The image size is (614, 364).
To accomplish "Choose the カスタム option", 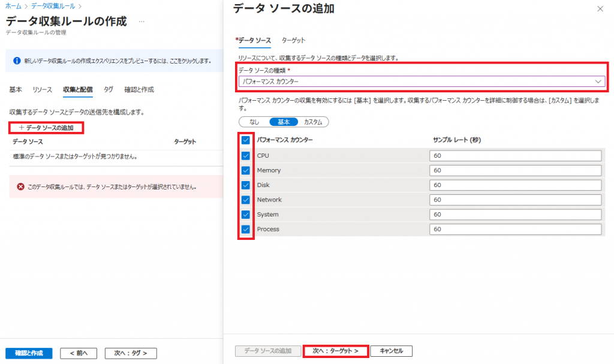I will click(x=313, y=122).
